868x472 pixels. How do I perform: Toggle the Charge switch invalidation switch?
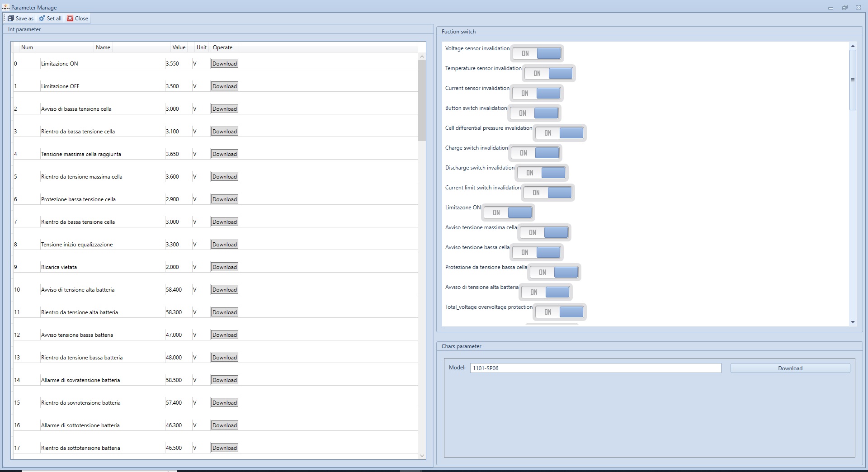point(535,153)
